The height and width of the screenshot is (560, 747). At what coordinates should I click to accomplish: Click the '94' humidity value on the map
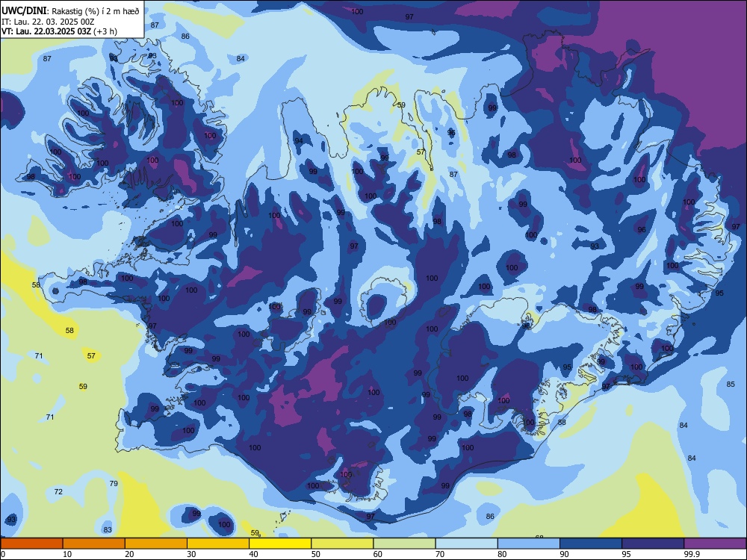[x=299, y=141]
